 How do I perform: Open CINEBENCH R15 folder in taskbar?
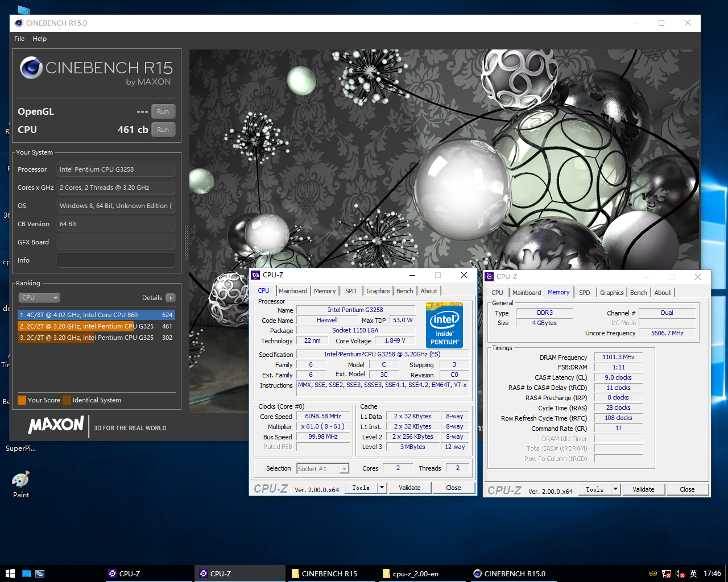pyautogui.click(x=332, y=573)
